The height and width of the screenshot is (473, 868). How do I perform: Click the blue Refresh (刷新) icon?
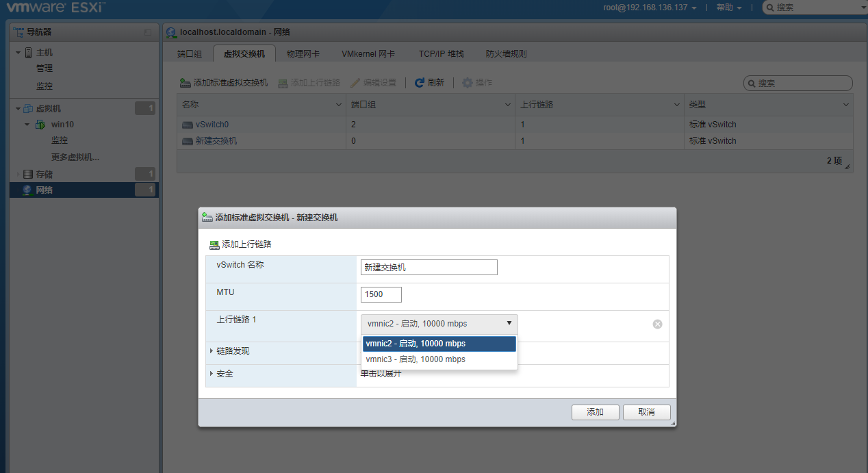[420, 83]
